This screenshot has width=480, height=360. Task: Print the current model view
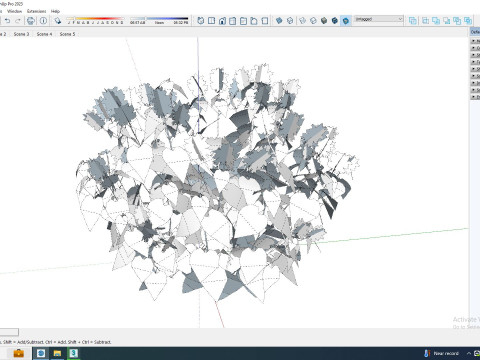(x=31, y=21)
